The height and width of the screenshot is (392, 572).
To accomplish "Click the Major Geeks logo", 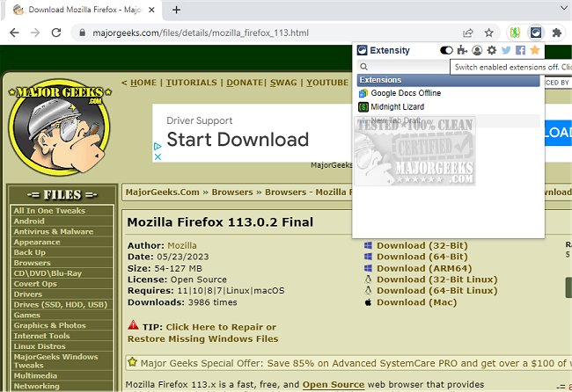I will 60,127.
